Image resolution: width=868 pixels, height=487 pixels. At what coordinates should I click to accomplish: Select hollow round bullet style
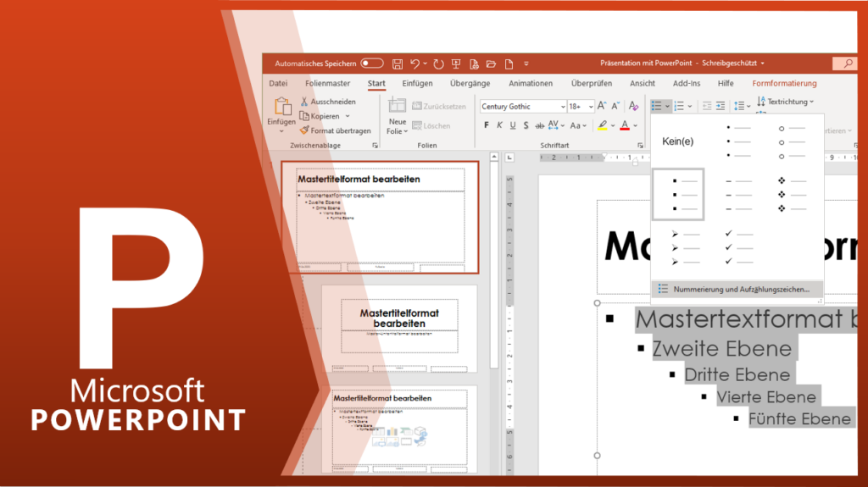[x=793, y=141]
